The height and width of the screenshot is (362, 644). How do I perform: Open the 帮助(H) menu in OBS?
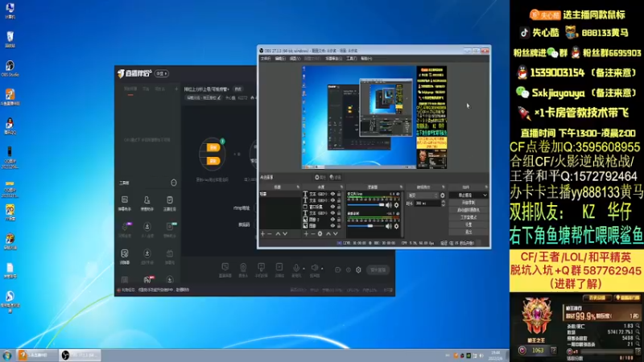tap(366, 59)
